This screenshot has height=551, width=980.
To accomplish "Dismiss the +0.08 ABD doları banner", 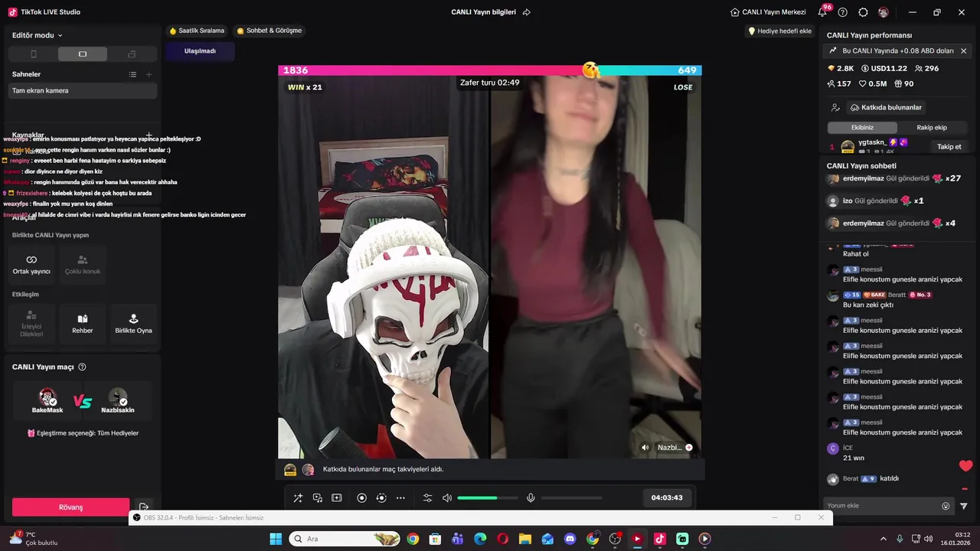I will coord(963,51).
